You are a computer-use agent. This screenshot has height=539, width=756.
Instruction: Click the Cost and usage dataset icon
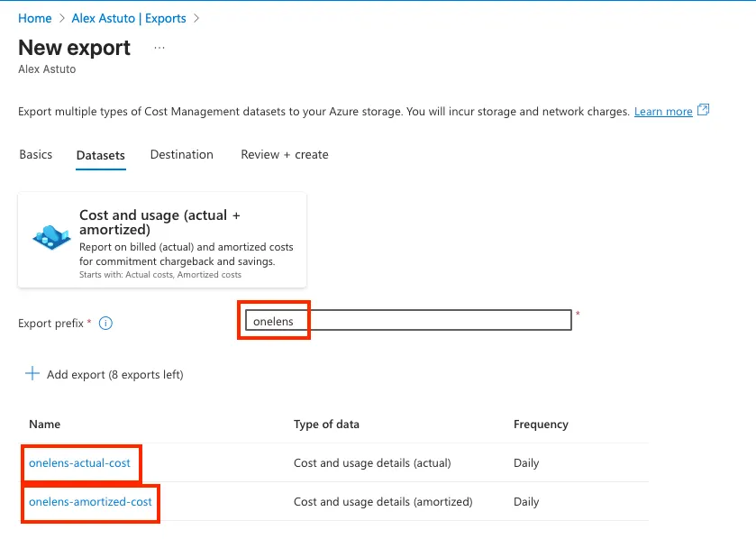(51, 237)
